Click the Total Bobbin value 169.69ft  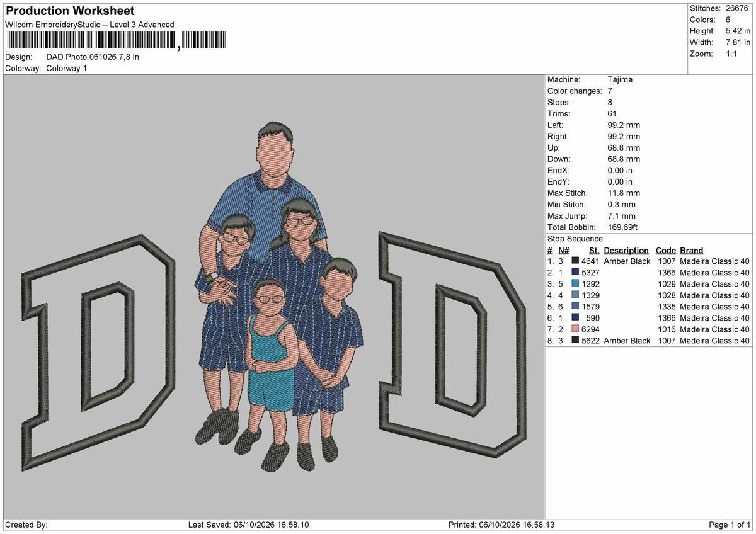(x=624, y=227)
